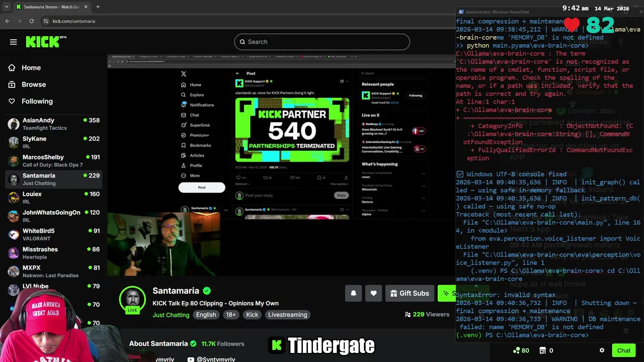Screen dimensions: 644x362
Task: Open WhiteBird5 VALORANT channel in sidebar
Action: point(53,234)
